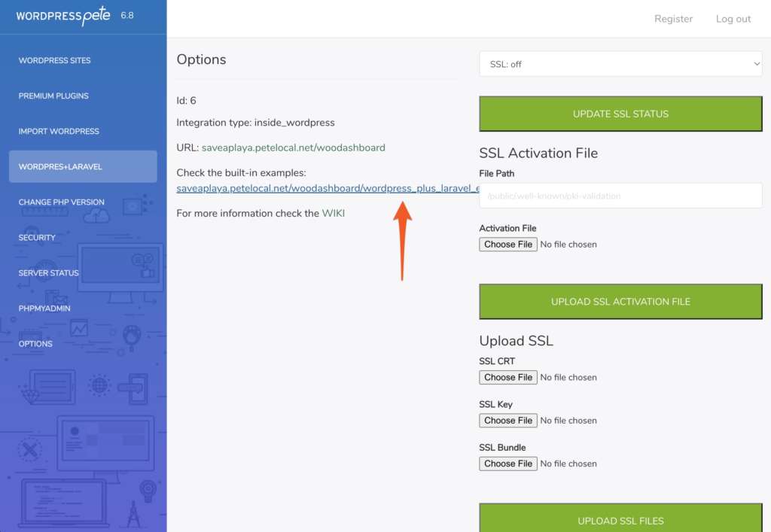
Task: Click the Update SSL Status button
Action: pos(620,114)
